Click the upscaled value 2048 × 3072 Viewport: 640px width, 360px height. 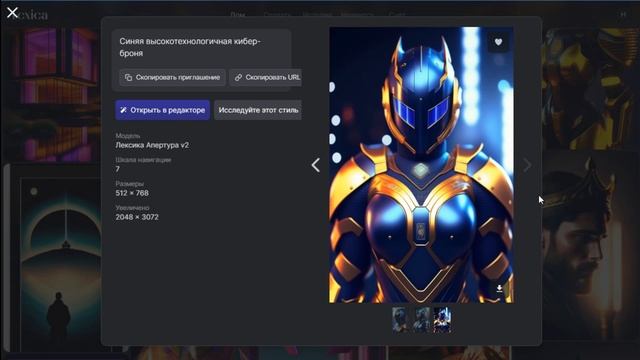[x=137, y=217]
